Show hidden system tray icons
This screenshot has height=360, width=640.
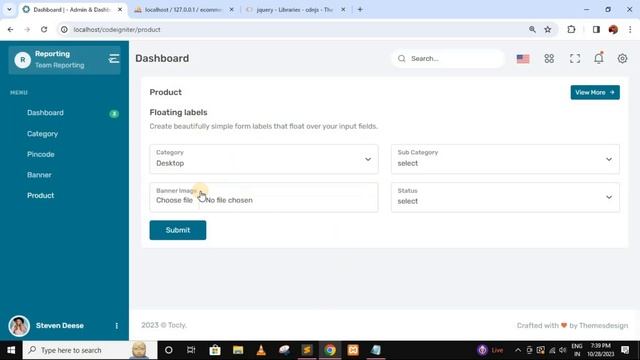[x=518, y=350]
